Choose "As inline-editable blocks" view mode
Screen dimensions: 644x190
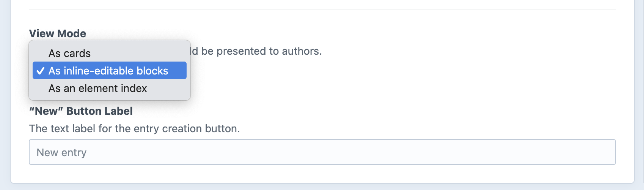tap(108, 71)
